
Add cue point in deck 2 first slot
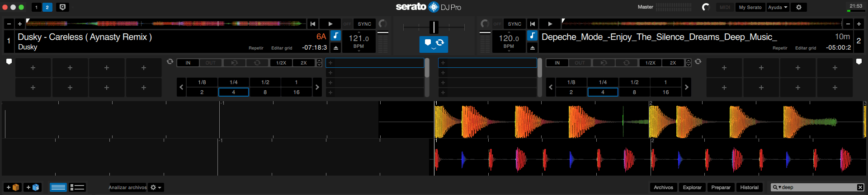coord(724,68)
